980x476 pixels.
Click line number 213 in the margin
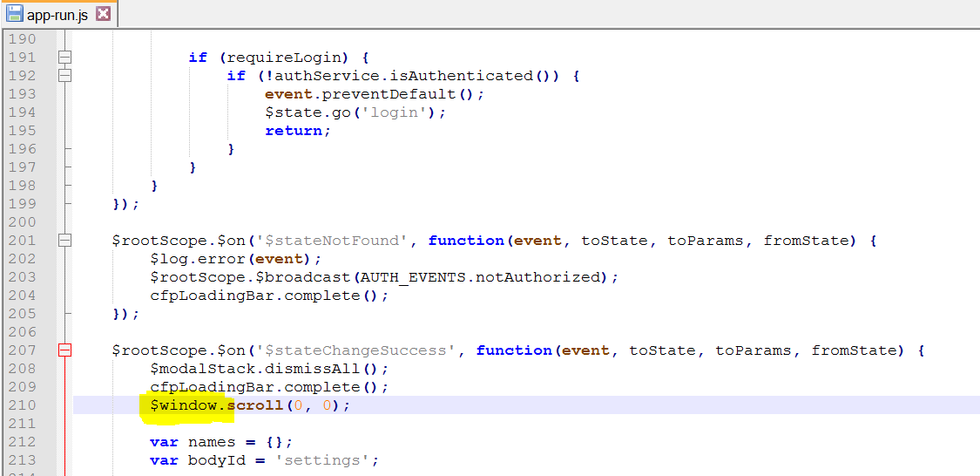tap(23, 460)
